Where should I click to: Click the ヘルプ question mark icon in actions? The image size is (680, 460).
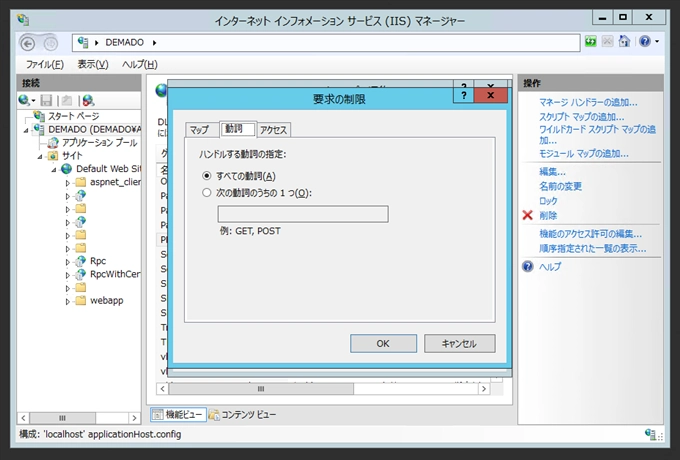528,266
